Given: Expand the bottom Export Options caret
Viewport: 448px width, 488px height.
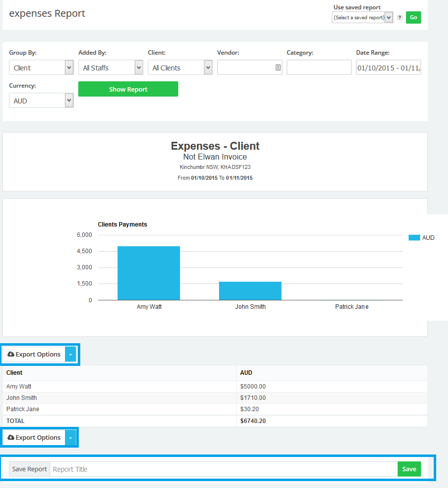Looking at the screenshot, I should (71, 437).
